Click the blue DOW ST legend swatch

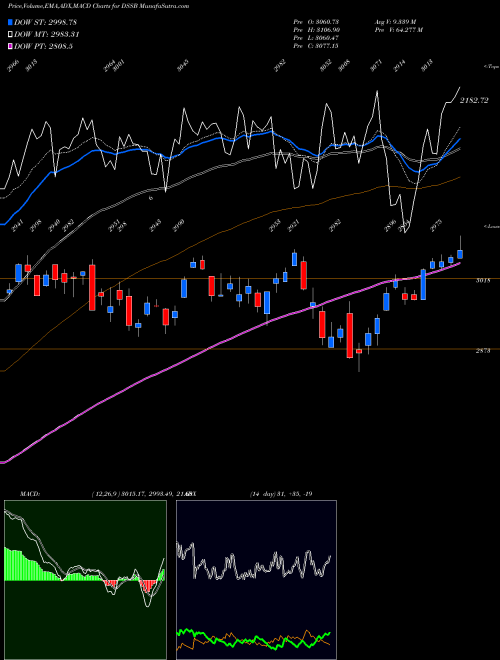10,22
